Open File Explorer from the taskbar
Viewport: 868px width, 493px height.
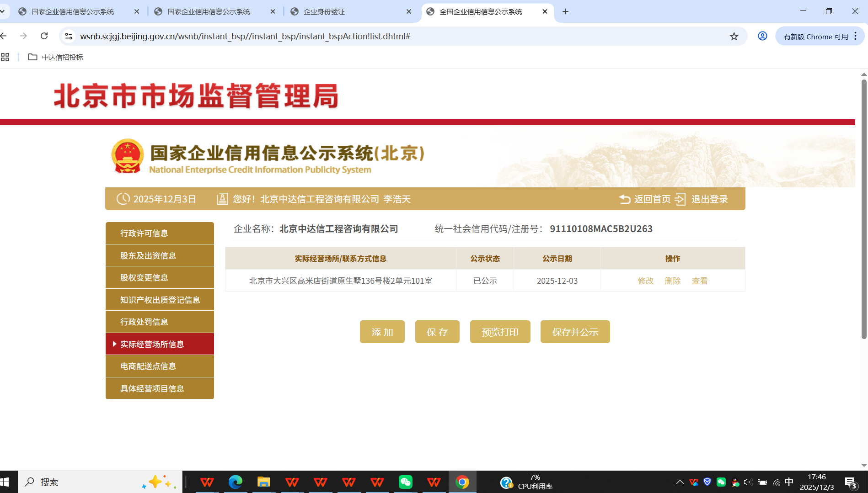pyautogui.click(x=264, y=482)
